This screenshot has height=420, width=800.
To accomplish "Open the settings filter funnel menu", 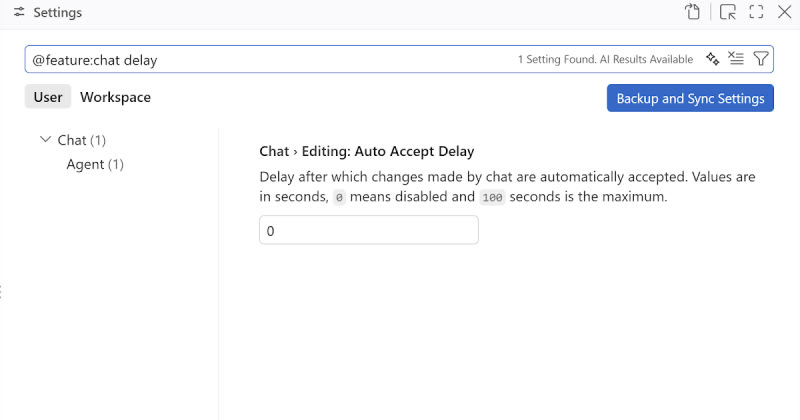I will click(761, 59).
